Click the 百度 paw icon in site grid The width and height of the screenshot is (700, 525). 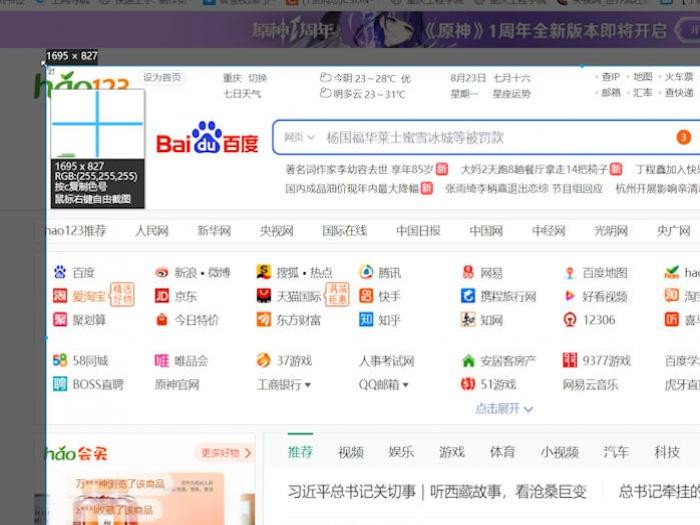point(60,272)
